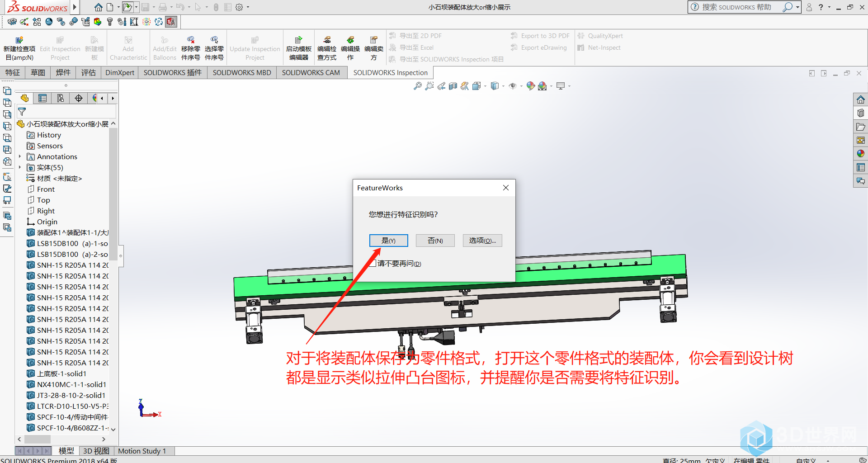Viewport: 868px width, 463px height.
Task: Switch to SOLIDWORKS MBD tab
Action: tap(242, 72)
